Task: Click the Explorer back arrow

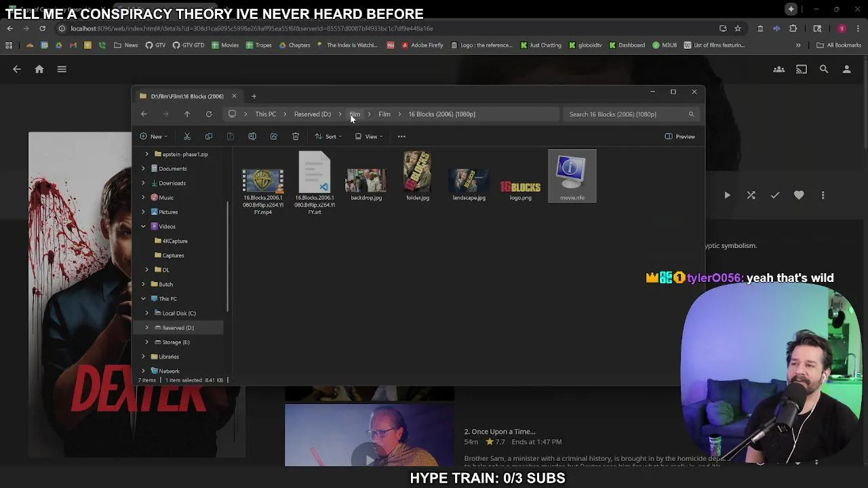Action: [144, 114]
